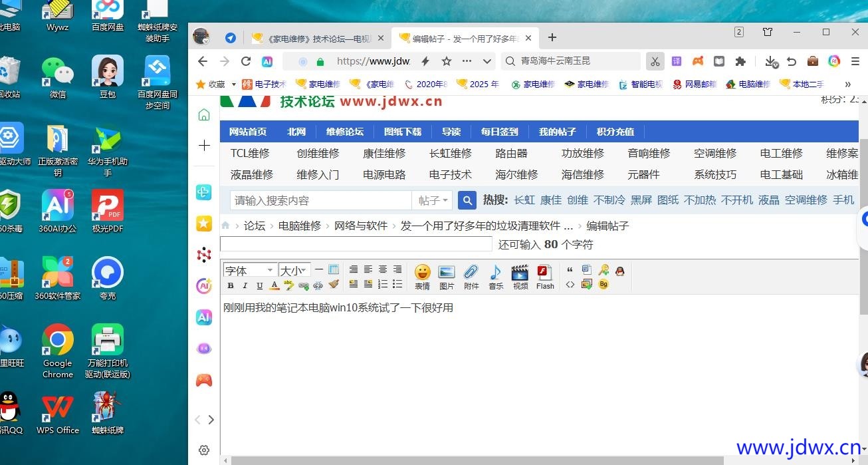Pick a font color with the A swatch
868x465 pixels.
(274, 285)
